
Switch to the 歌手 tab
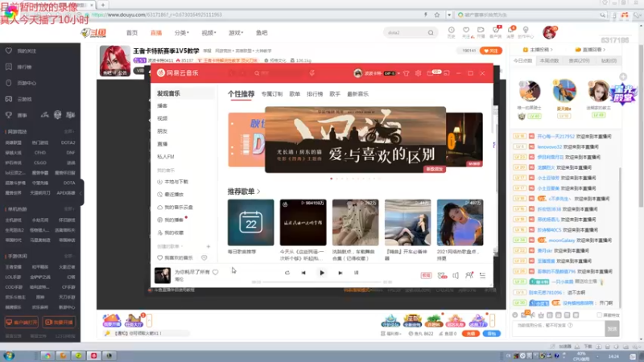pos(335,94)
